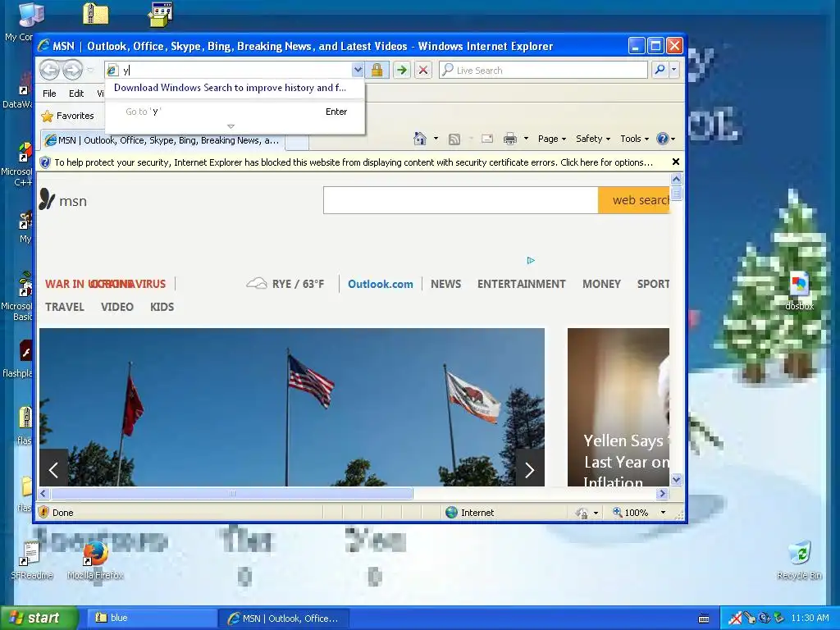
Task: Select the NEWS navigation item
Action: (x=445, y=284)
